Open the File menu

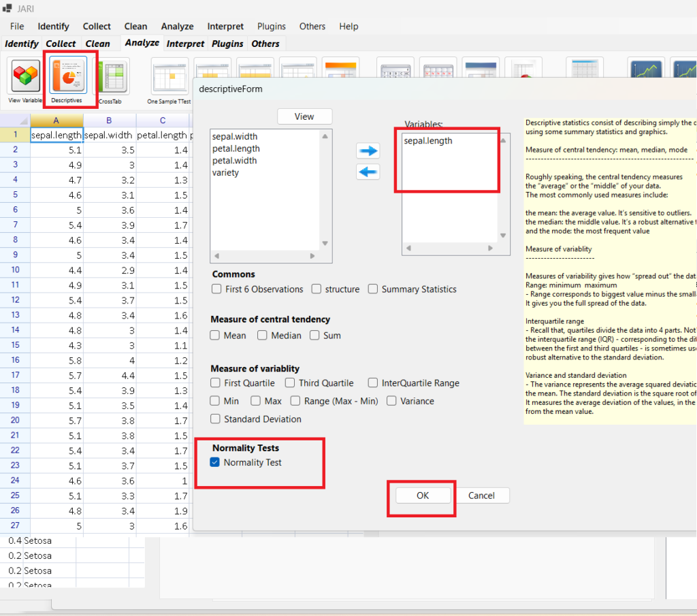(17, 27)
